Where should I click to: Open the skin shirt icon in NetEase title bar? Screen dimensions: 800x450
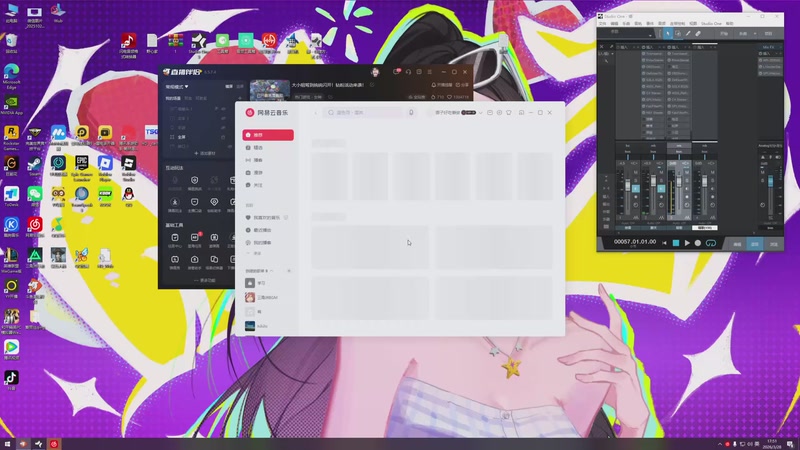(509, 113)
